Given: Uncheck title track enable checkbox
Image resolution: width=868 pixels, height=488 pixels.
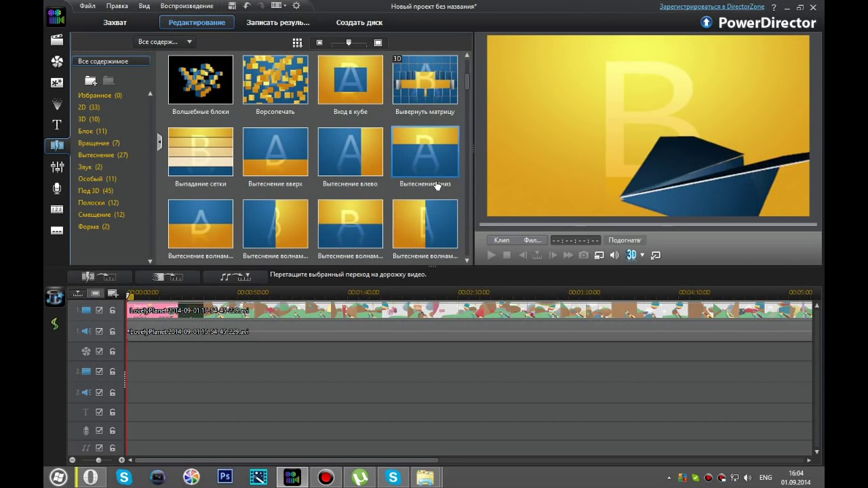Looking at the screenshot, I should click(99, 412).
